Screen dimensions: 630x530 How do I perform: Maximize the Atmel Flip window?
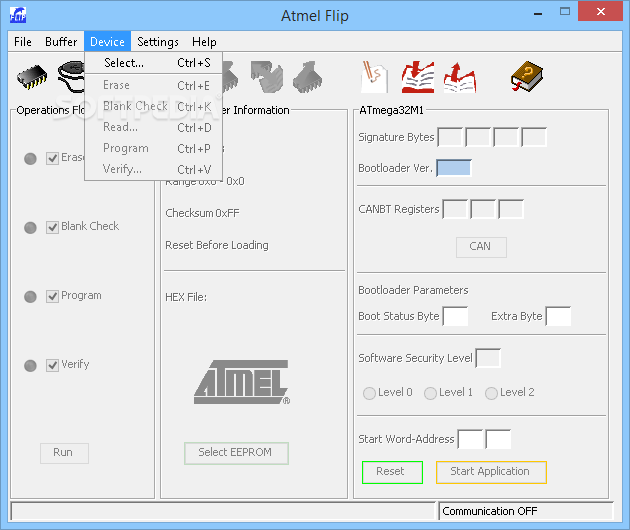click(565, 12)
